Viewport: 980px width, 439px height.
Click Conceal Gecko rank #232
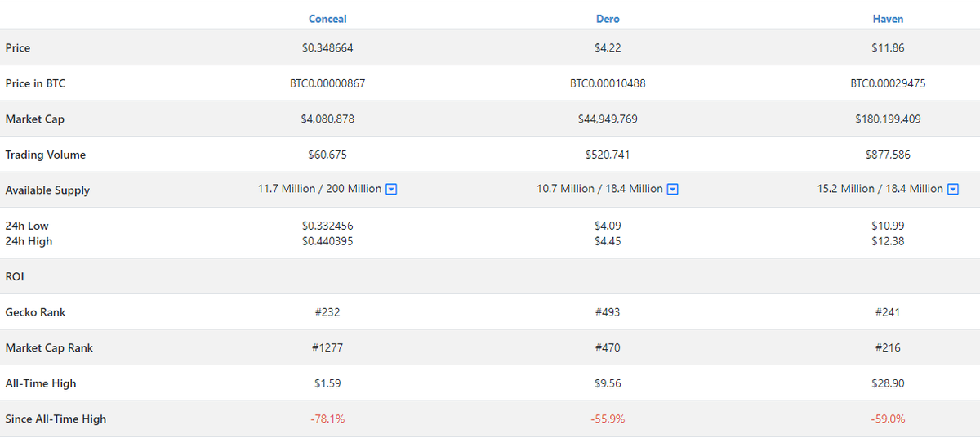tap(327, 312)
